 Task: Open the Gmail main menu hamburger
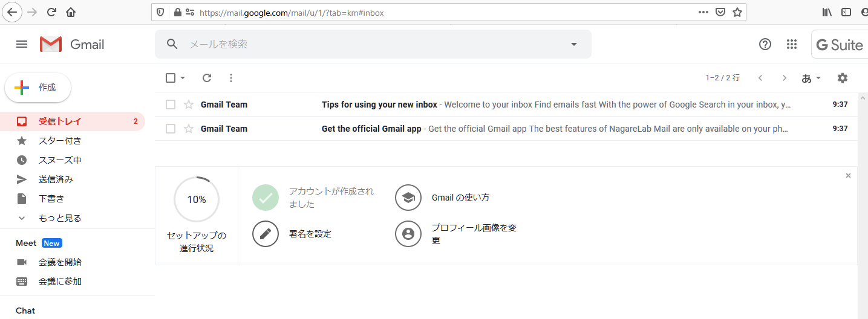[22, 44]
